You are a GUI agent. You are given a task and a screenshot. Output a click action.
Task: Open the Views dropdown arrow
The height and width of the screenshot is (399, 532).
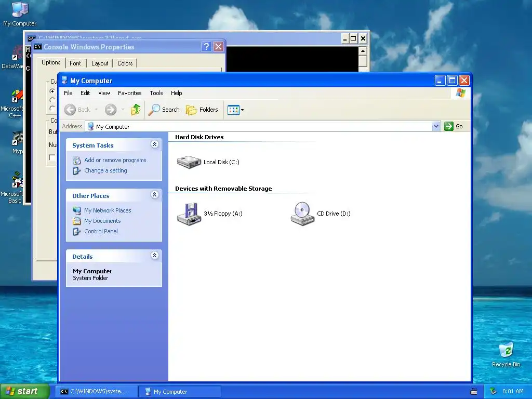coord(242,110)
